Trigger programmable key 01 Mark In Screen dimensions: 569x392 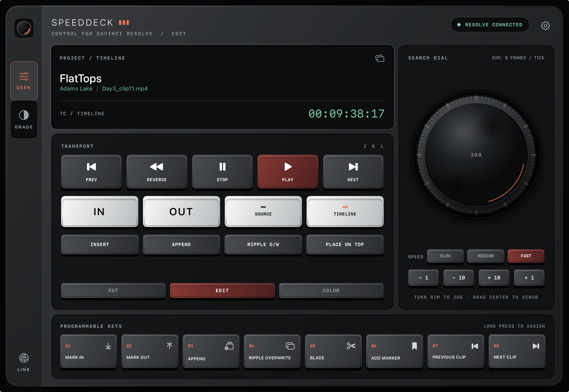89,351
